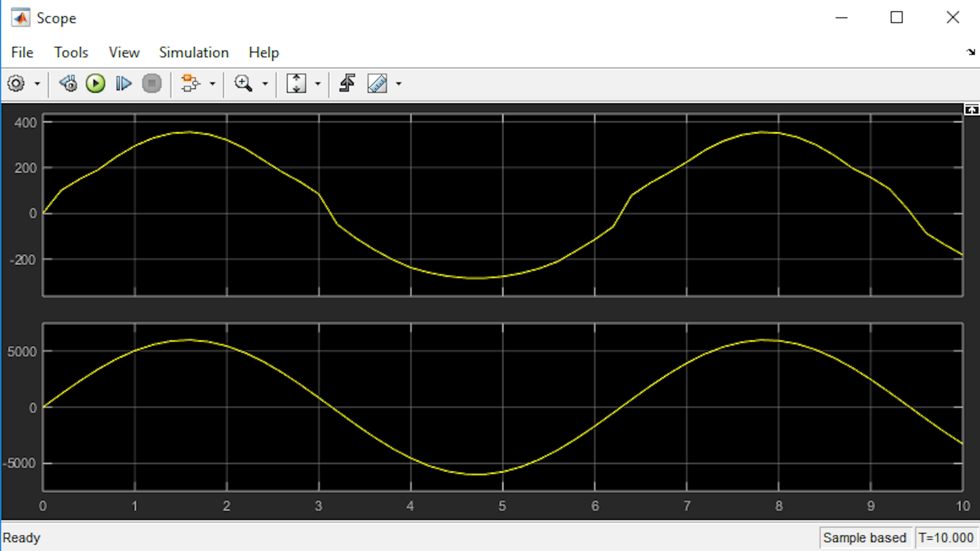Expand the signal block dropdown arrow
This screenshot has width=980, height=551.
click(212, 83)
